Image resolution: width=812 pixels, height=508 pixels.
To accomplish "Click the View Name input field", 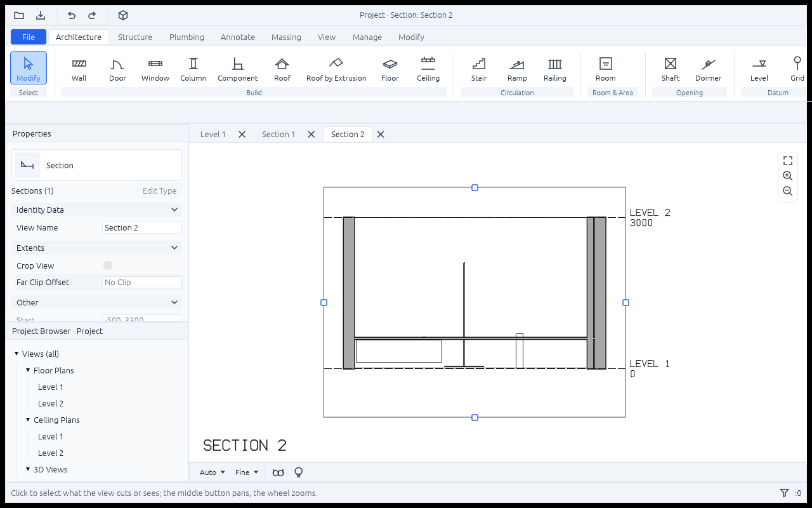I will point(142,227).
